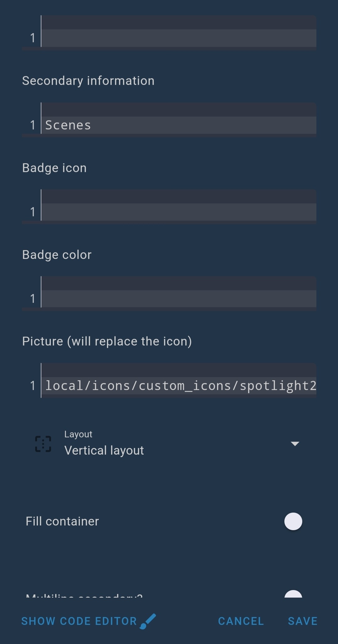Click the empty Badge color field
Screen dimensions: 338x644
point(179,298)
